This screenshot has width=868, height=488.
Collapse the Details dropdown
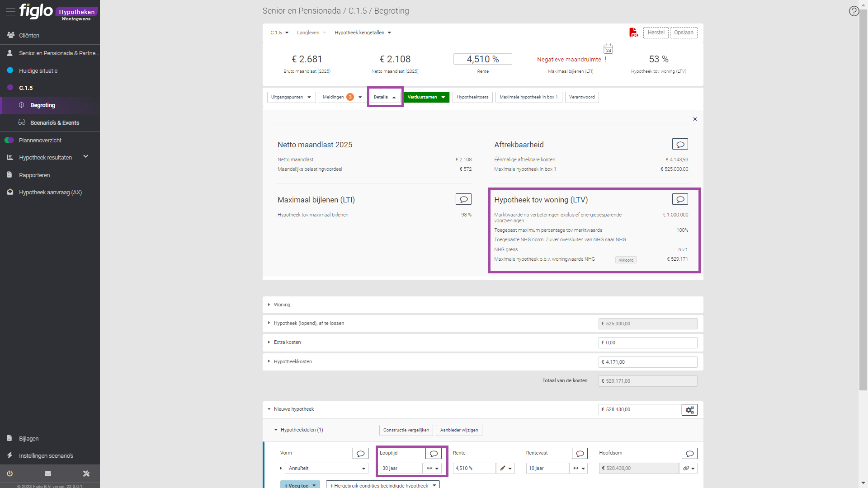(x=385, y=97)
